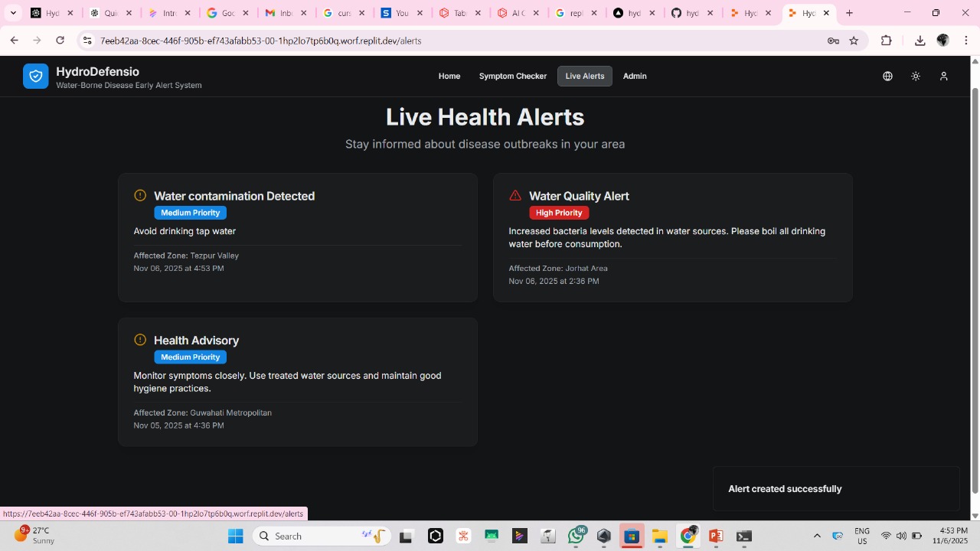Click the warning icon on Water Quality Alert
This screenshot has width=980, height=551.
[x=515, y=195]
